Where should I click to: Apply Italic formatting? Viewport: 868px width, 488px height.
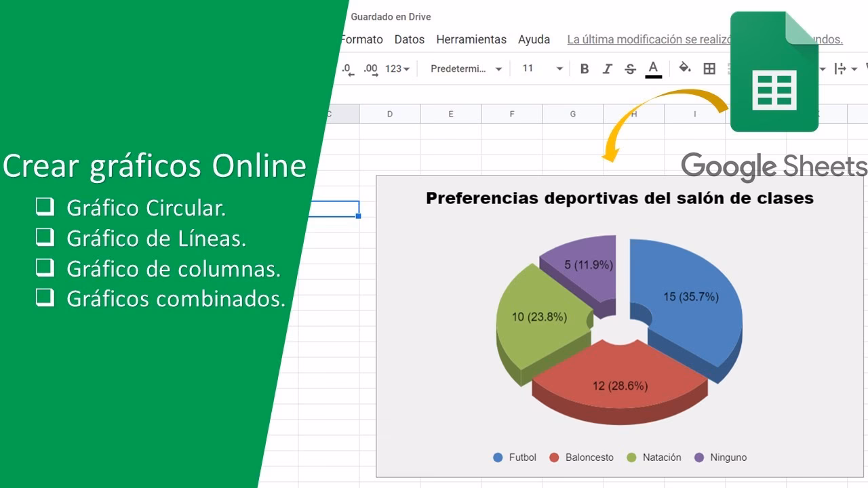[x=608, y=68]
